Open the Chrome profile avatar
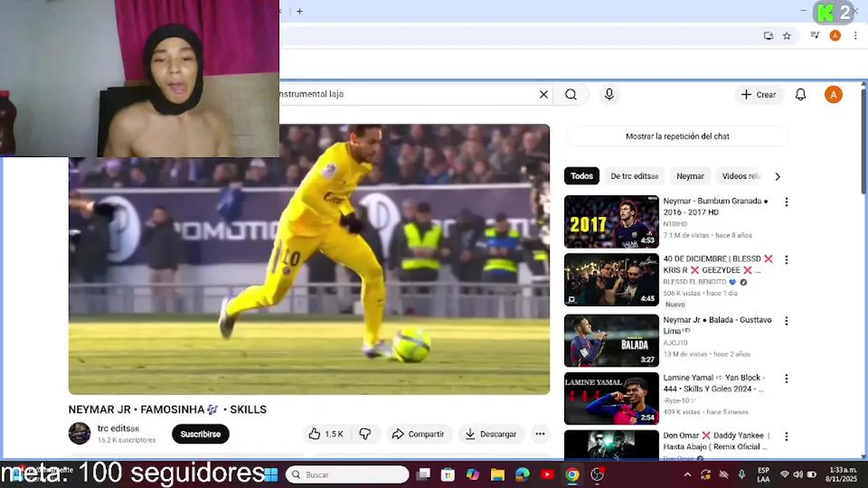The height and width of the screenshot is (488, 868). coord(835,36)
